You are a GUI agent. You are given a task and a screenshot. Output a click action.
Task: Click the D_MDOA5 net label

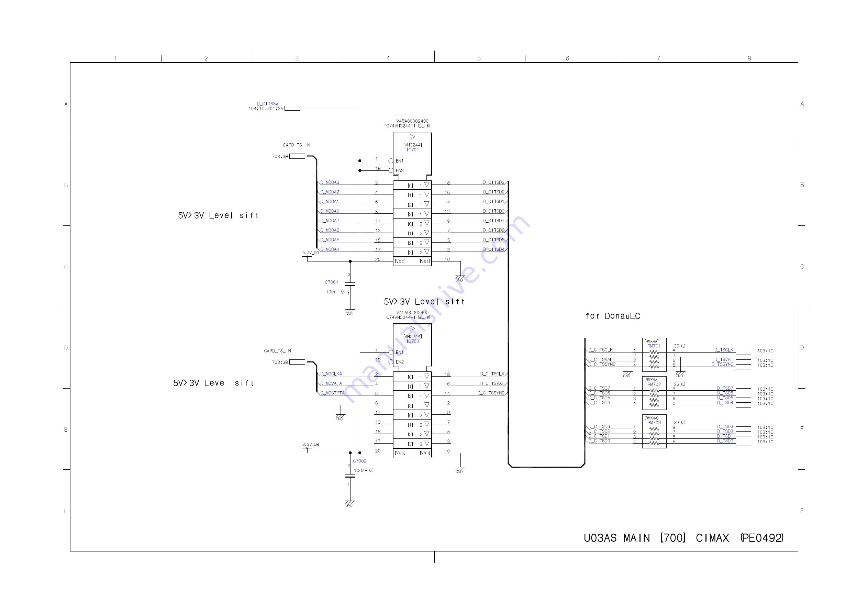(x=330, y=240)
